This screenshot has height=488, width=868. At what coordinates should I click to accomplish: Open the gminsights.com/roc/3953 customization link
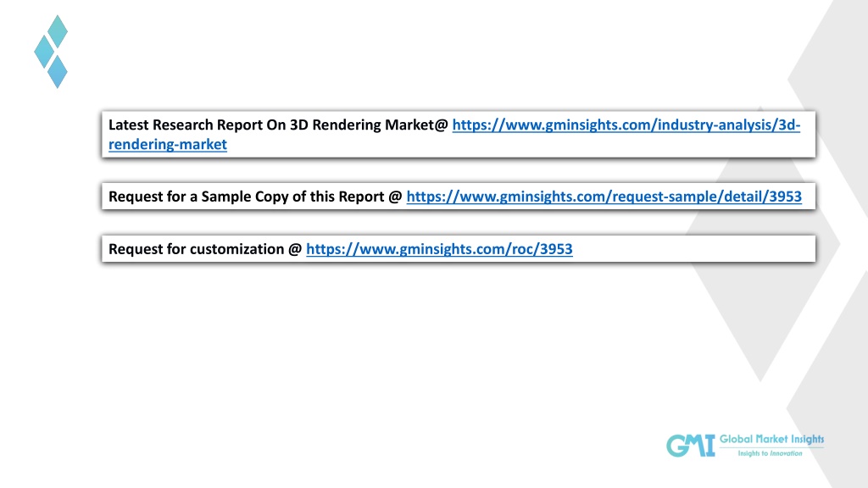point(439,249)
